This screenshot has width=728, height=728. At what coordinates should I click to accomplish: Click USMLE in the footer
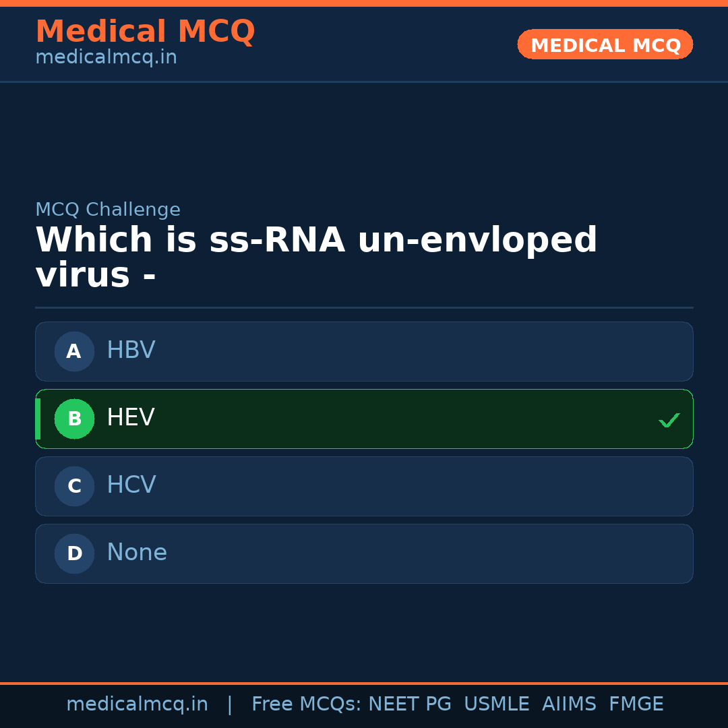(x=496, y=704)
